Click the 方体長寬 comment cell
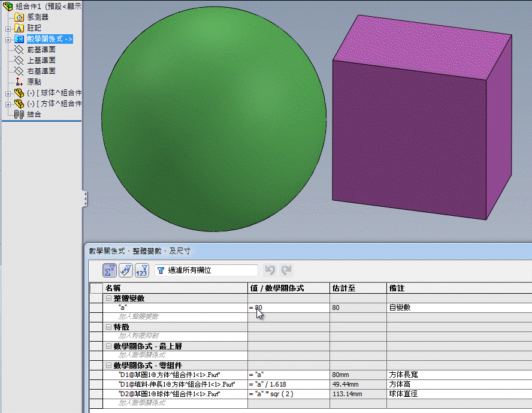Screen dimensions: 532x413 pyautogui.click(x=460, y=375)
